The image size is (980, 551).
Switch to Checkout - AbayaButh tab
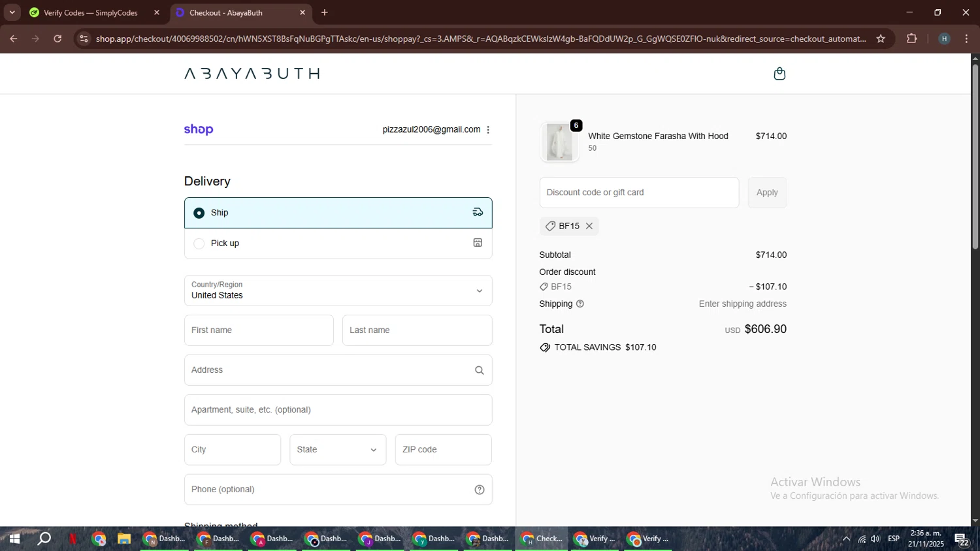[x=226, y=12]
